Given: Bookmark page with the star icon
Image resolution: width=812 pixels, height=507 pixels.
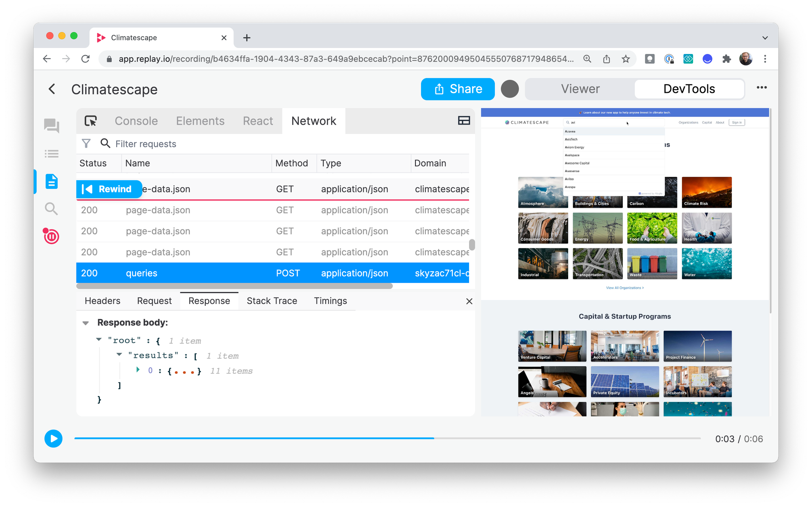Looking at the screenshot, I should tap(626, 59).
